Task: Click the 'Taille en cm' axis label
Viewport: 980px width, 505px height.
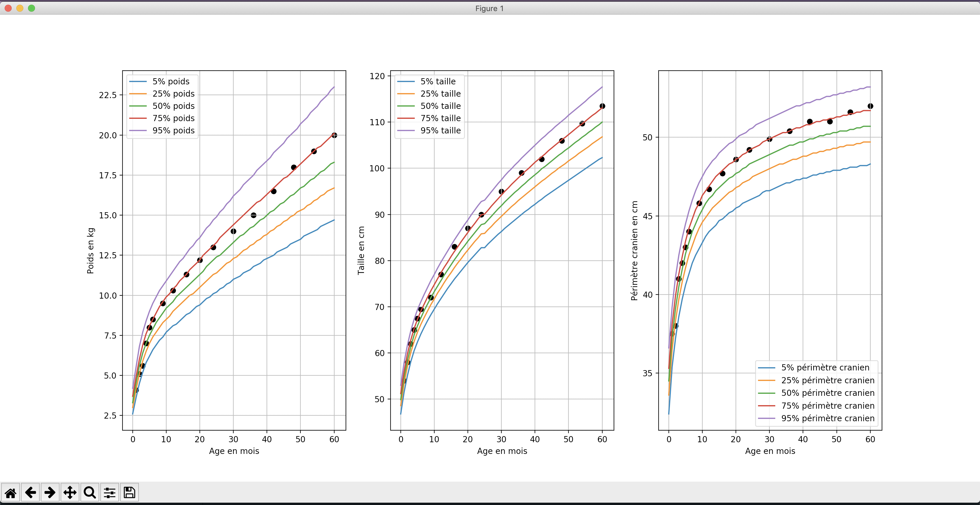Action: pos(361,250)
